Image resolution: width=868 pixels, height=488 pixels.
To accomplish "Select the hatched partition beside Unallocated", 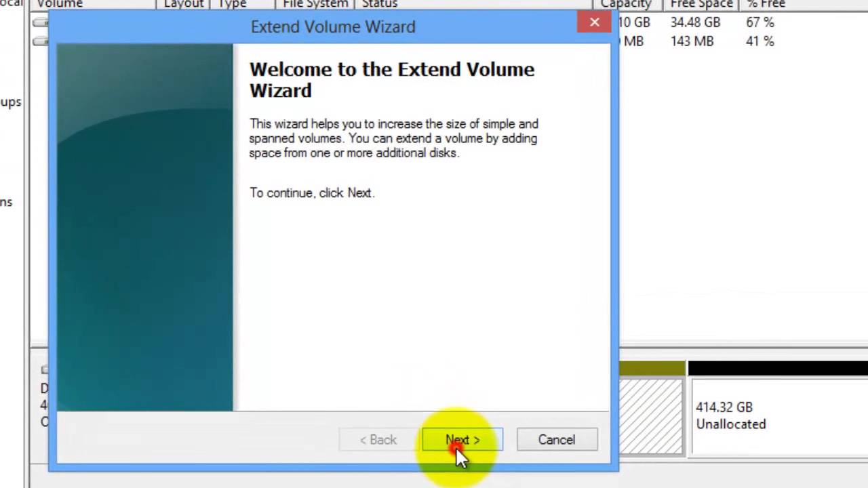I will coord(651,415).
